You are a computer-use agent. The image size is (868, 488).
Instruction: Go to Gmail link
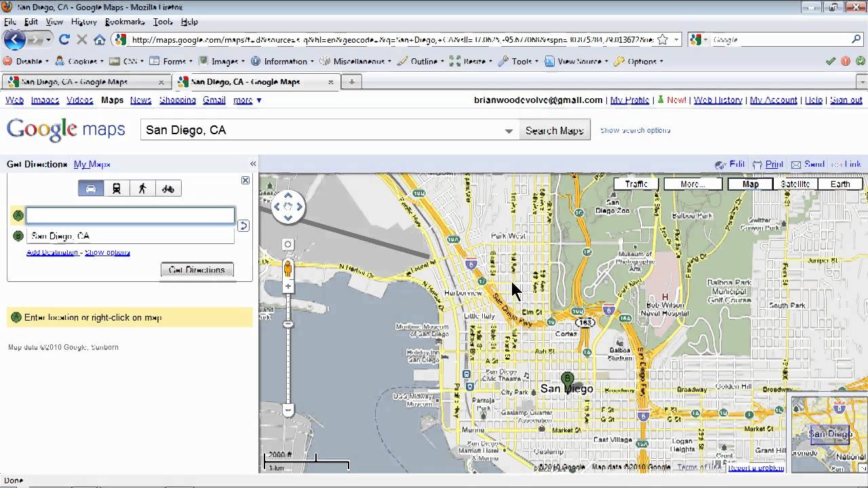[x=214, y=100]
